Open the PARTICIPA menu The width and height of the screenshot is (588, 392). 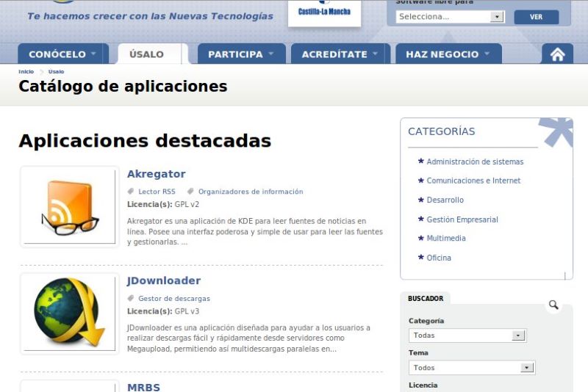pos(242,54)
